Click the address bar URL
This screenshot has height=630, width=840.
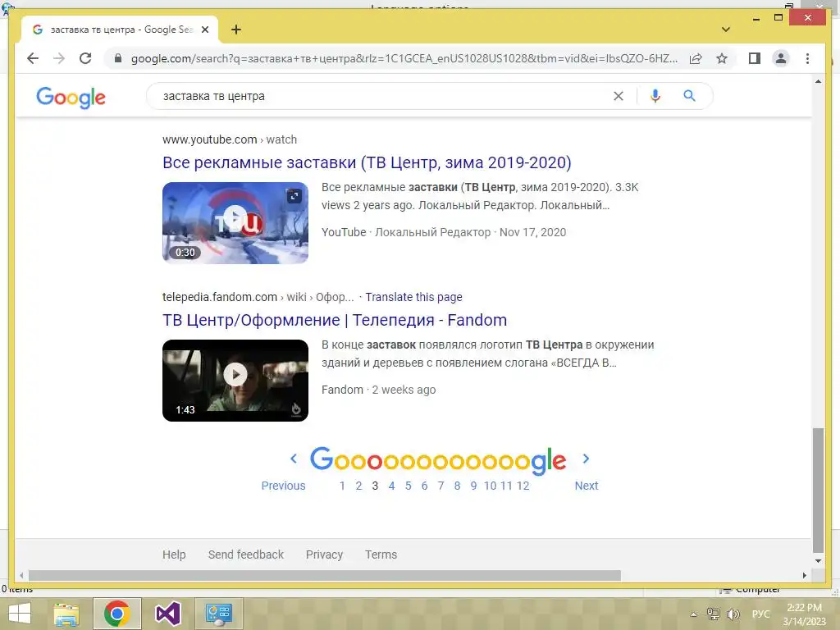tap(404, 58)
